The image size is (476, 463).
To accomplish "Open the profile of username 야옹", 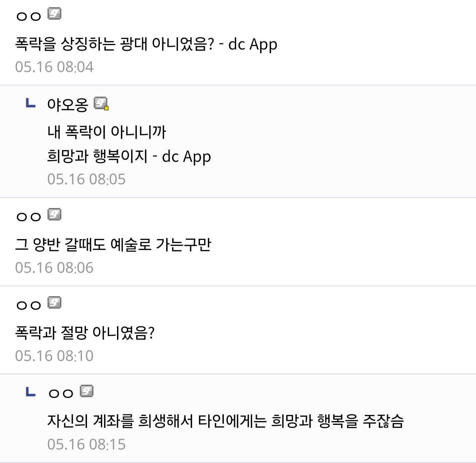I will (x=68, y=105).
